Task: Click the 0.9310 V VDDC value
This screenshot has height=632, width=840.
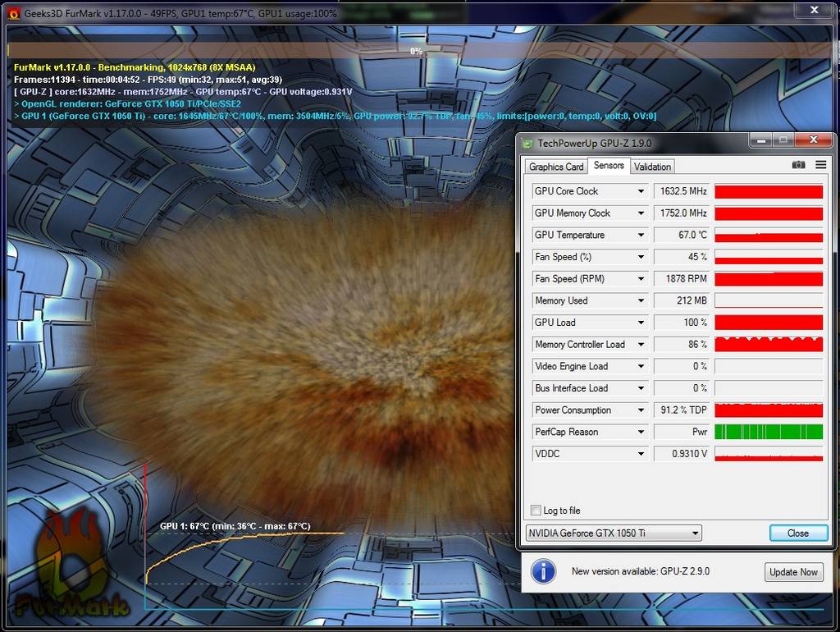Action: (682, 454)
